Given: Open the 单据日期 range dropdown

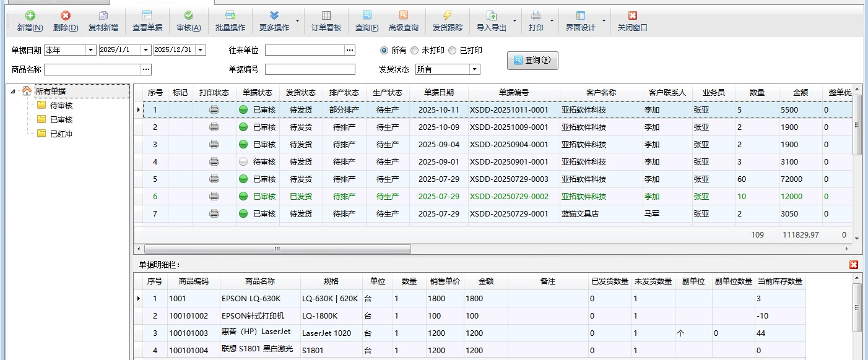Looking at the screenshot, I should click(x=90, y=50).
